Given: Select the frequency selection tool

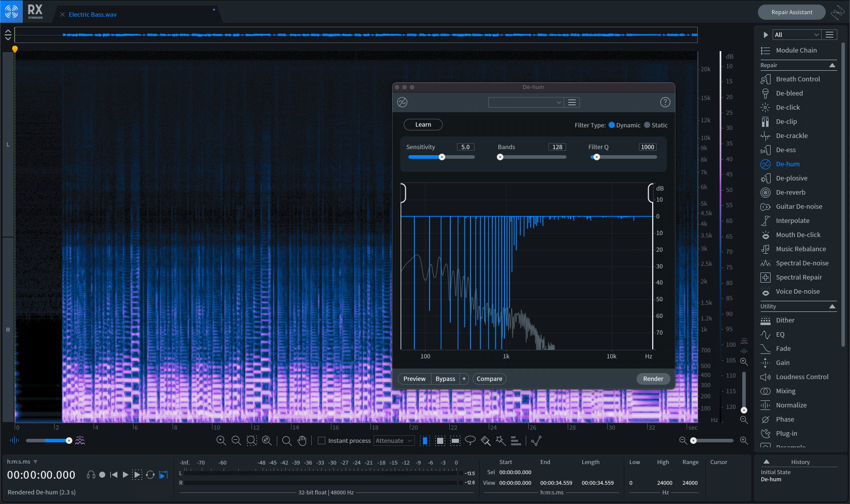Looking at the screenshot, I should click(x=455, y=440).
